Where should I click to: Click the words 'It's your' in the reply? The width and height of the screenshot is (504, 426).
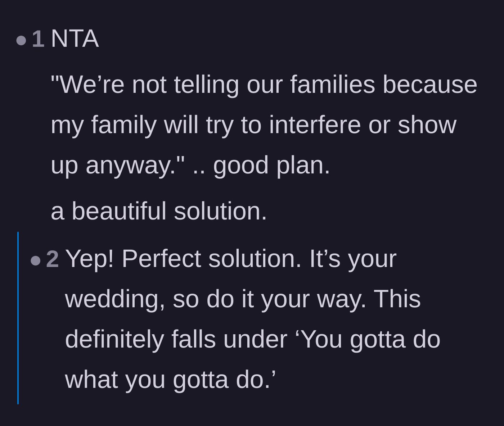click(x=353, y=259)
